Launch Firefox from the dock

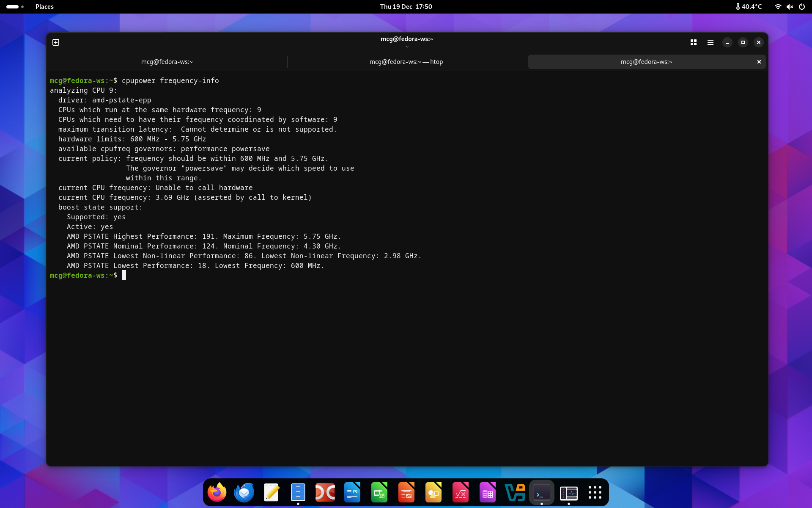[217, 492]
